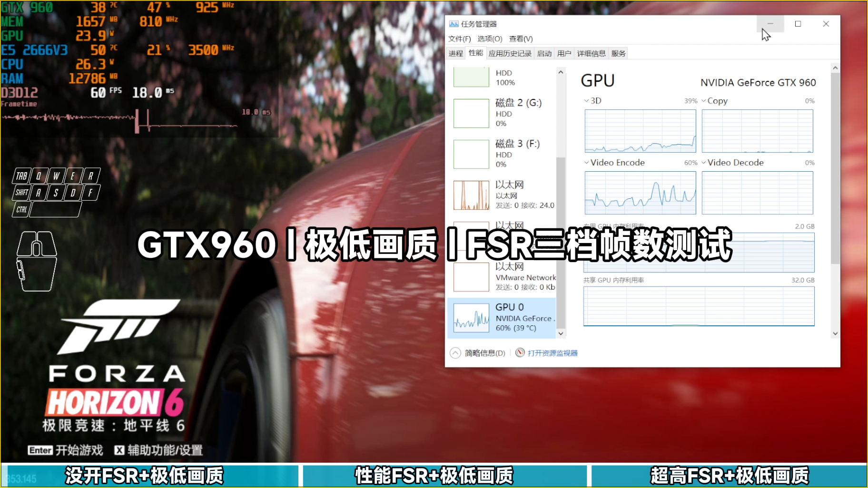The height and width of the screenshot is (488, 868).
Task: Click the 共享 GPU 内存利用率 graph
Action: point(699,306)
